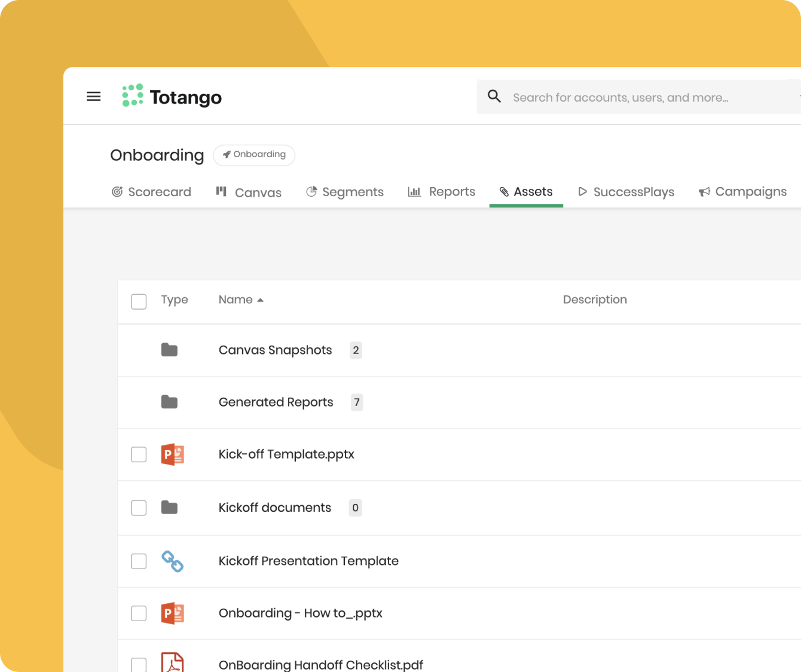
Task: Click the Handoff Checklist PDF icon
Action: 173,662
